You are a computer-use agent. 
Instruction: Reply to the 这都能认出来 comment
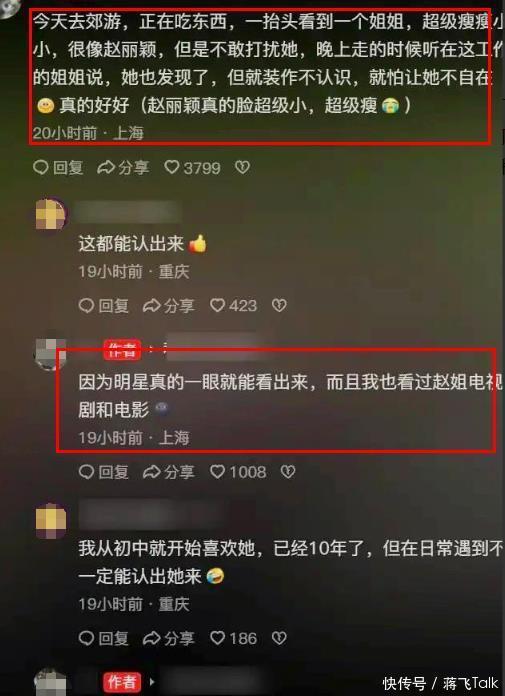coord(104,305)
